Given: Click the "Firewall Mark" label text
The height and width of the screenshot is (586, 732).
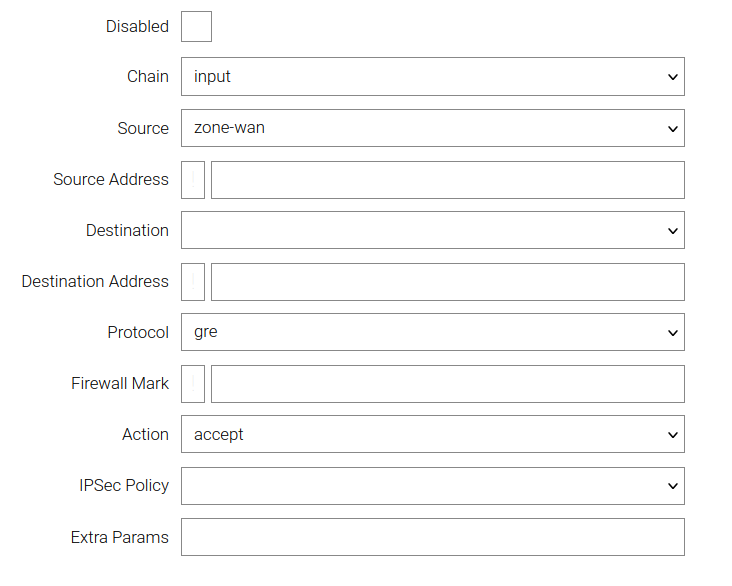Looking at the screenshot, I should pos(120,384).
